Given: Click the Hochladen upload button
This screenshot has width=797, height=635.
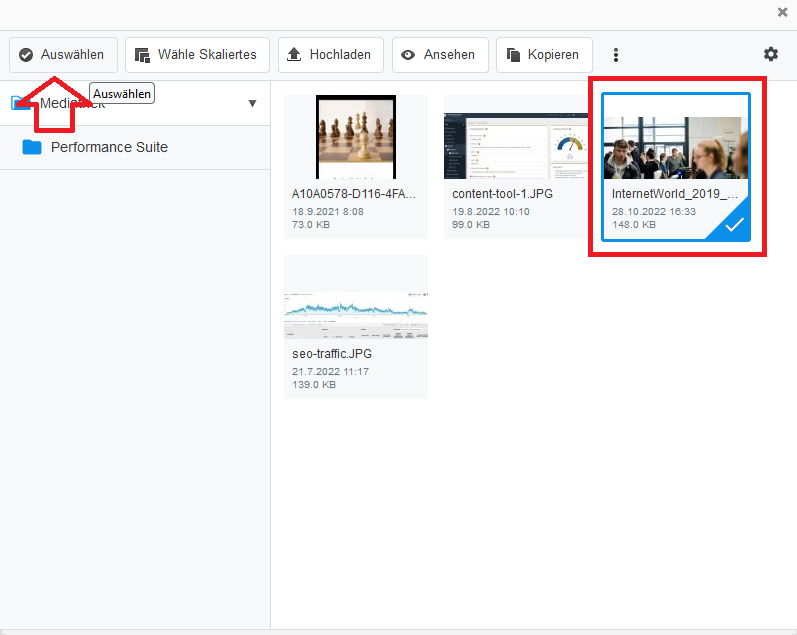Looking at the screenshot, I should point(330,55).
